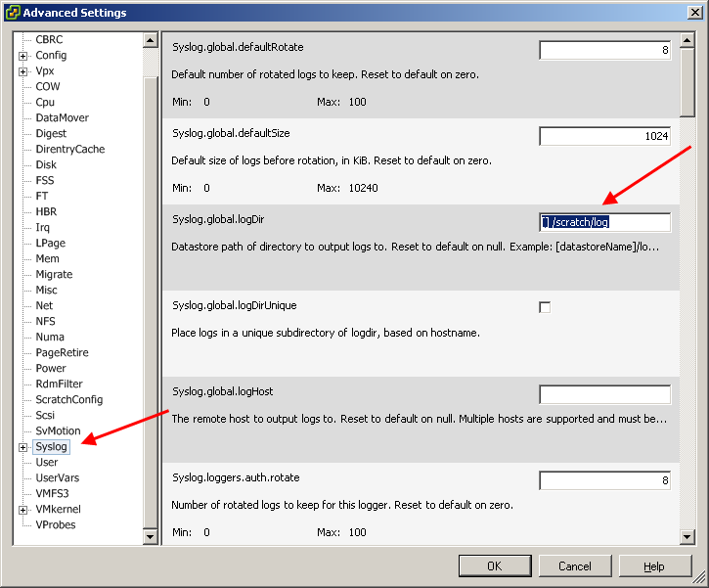Viewport: 709px width, 588px height.
Task: Open the Digest settings category
Action: click(51, 133)
